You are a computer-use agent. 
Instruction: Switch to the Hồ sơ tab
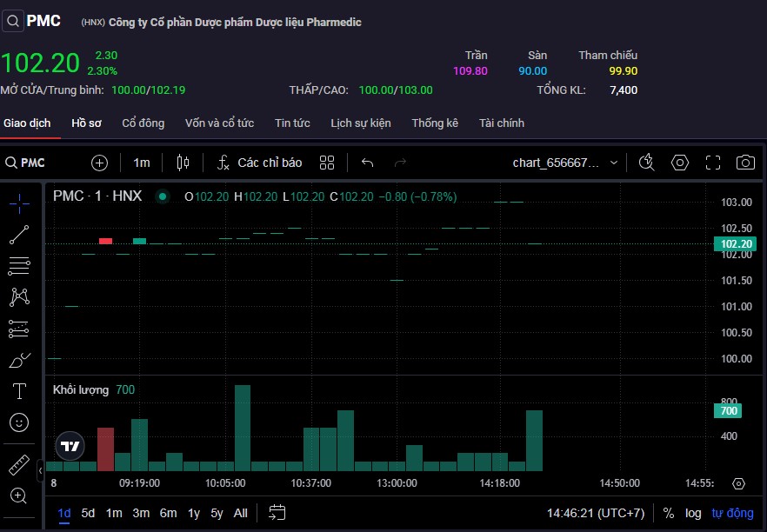click(x=86, y=123)
